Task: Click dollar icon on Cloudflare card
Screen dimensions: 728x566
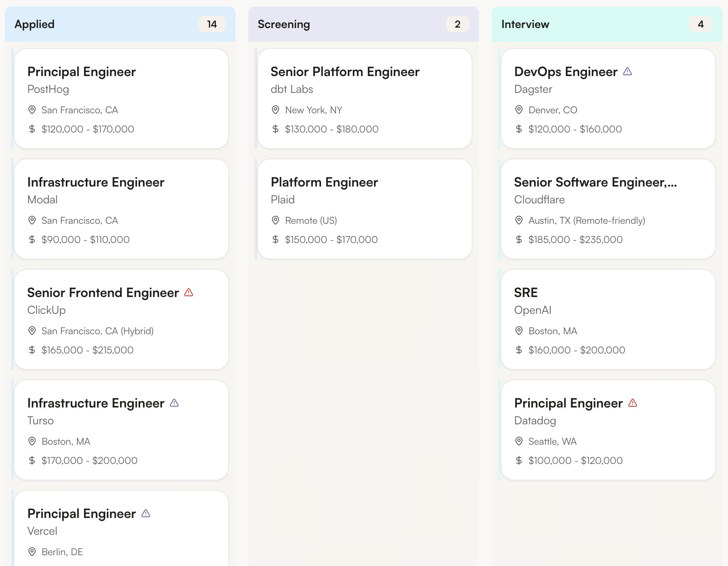Action: click(519, 239)
